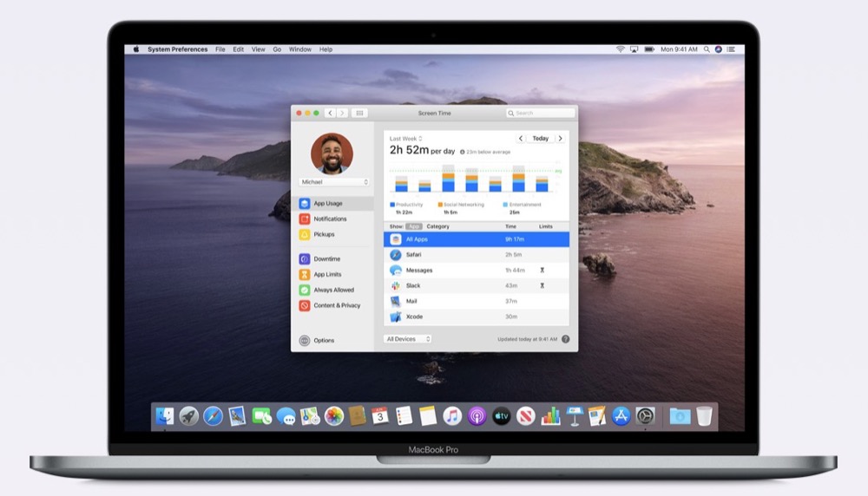
Task: Launch Safari from the dock
Action: pyautogui.click(x=214, y=416)
